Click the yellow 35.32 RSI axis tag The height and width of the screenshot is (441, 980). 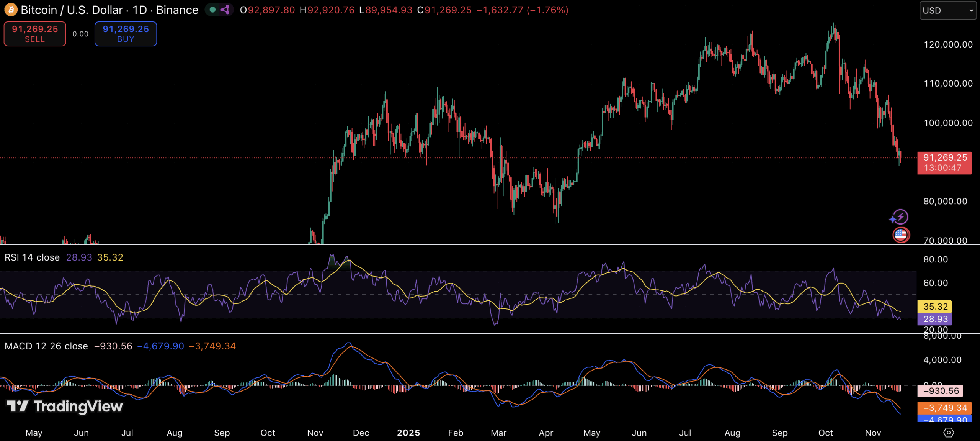click(x=935, y=307)
